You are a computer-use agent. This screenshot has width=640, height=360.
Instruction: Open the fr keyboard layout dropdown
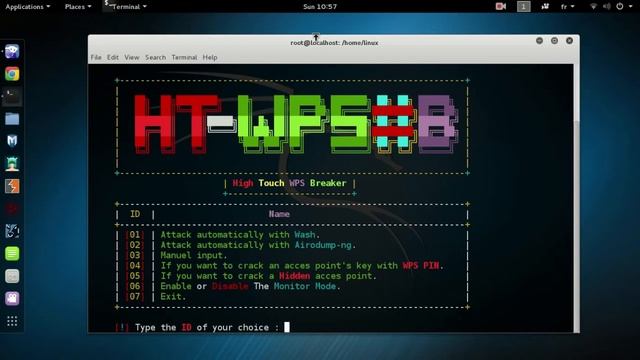[x=567, y=7]
